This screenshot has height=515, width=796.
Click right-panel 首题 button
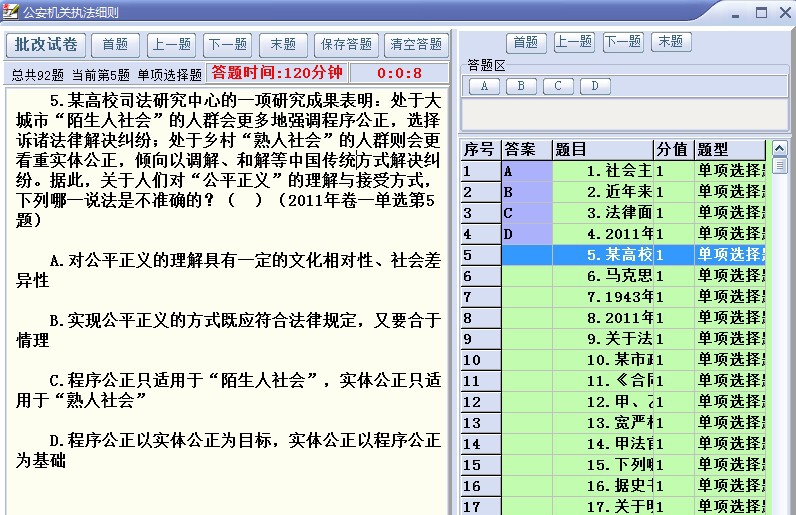point(526,42)
